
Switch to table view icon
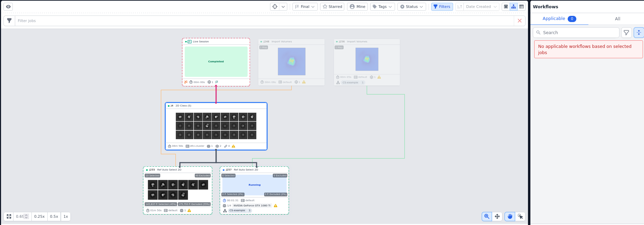[521, 7]
